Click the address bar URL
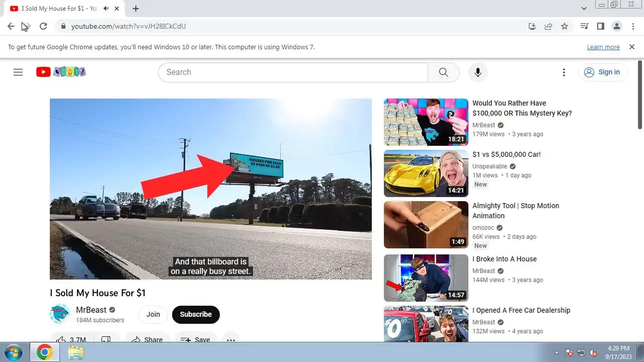This screenshot has width=644, height=362. (x=129, y=26)
